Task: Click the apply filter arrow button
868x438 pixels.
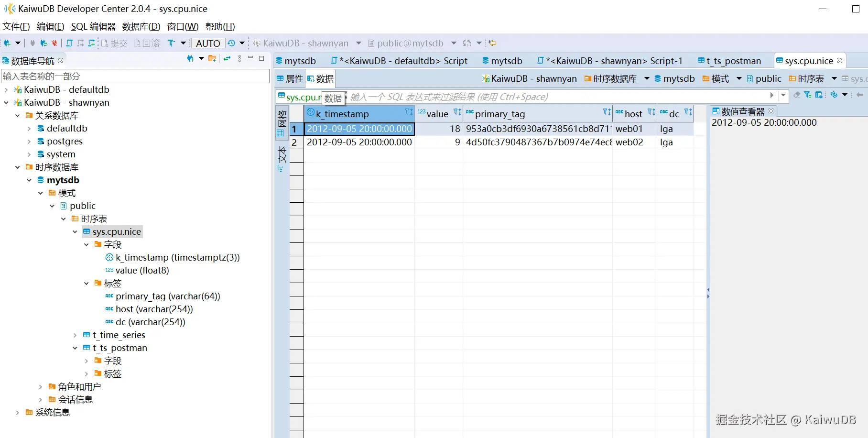Action: coord(772,95)
